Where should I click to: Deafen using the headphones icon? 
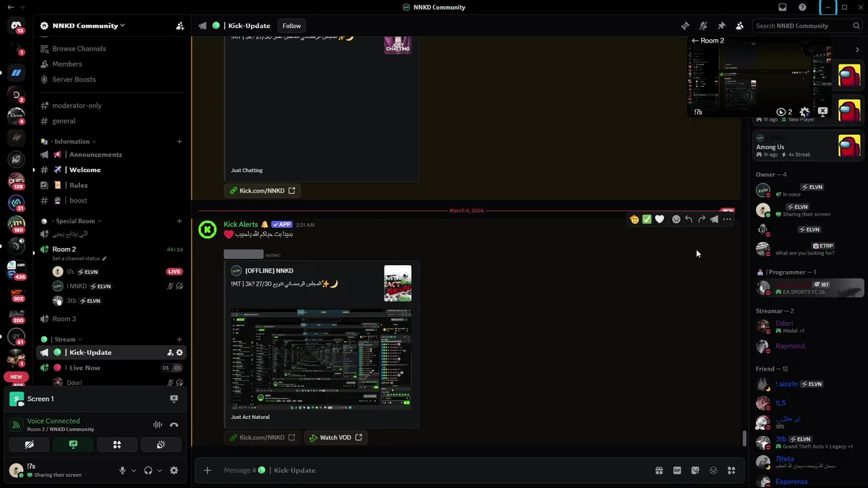pos(148,470)
